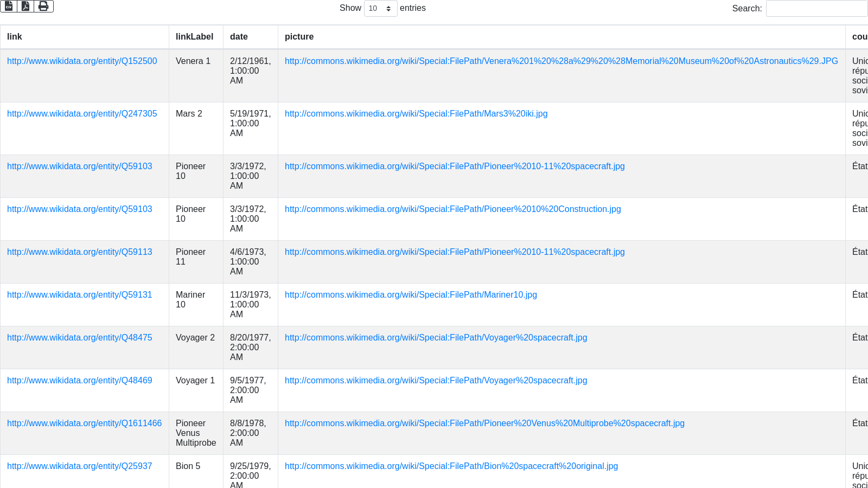868x488 pixels.
Task: Open the entries-per-page dropdown
Action: point(380,8)
